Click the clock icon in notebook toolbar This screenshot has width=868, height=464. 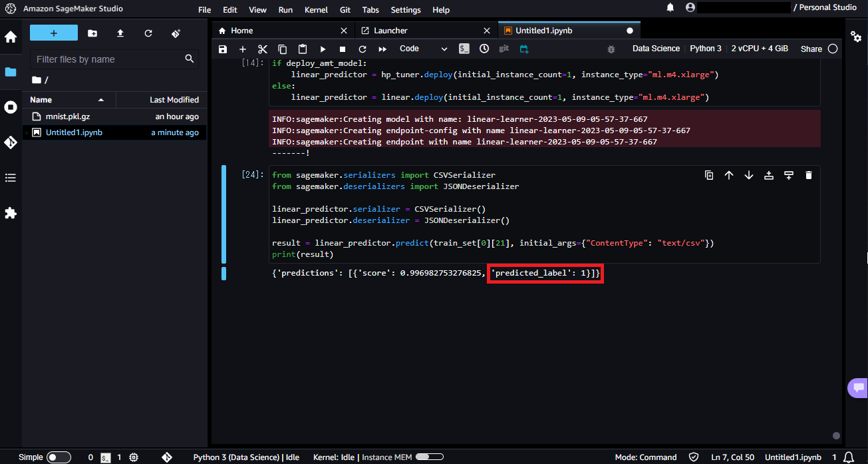(484, 49)
